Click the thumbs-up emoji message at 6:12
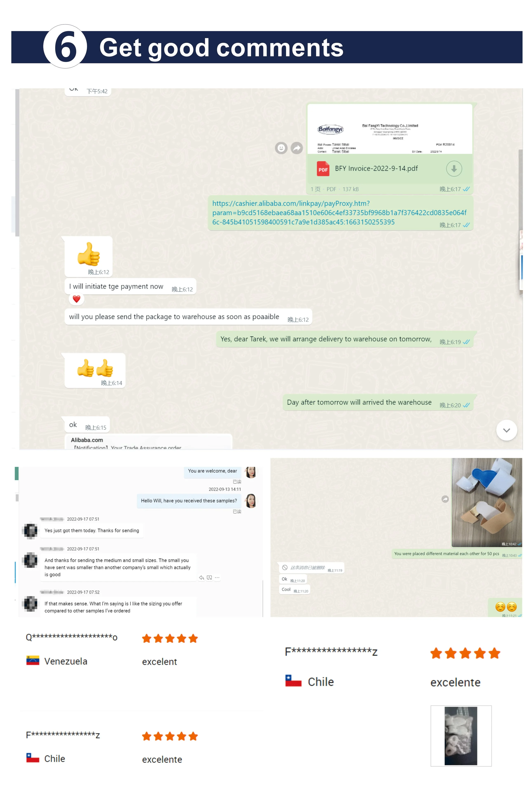 [x=89, y=257]
